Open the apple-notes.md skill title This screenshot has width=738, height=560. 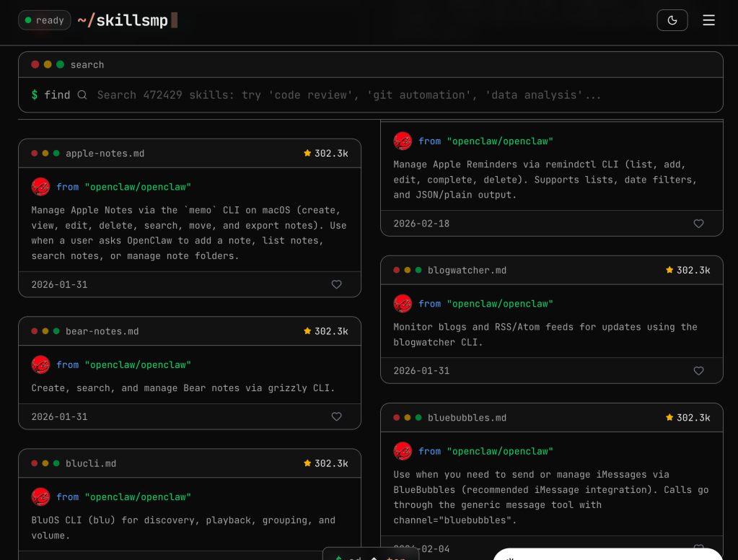[105, 154]
